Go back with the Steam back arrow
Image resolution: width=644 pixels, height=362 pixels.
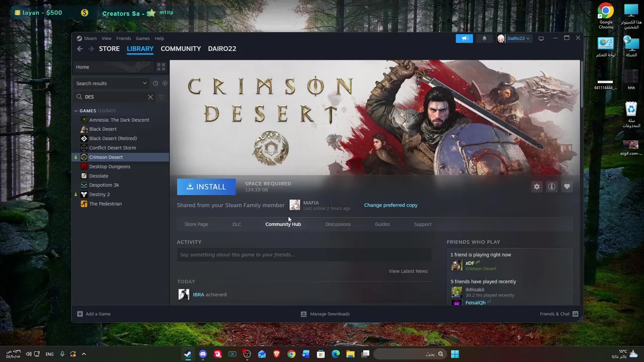point(79,49)
